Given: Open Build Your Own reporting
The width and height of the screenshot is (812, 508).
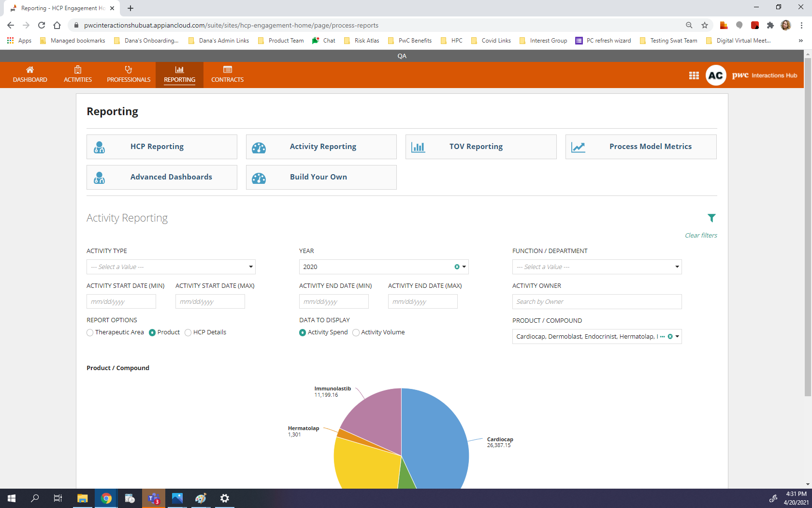Looking at the screenshot, I should [318, 177].
